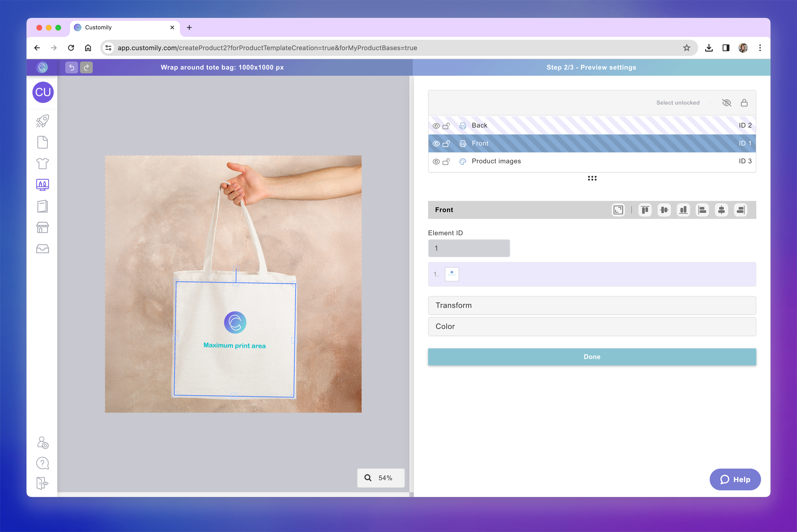Click the align top icon in Front panel

click(645, 210)
